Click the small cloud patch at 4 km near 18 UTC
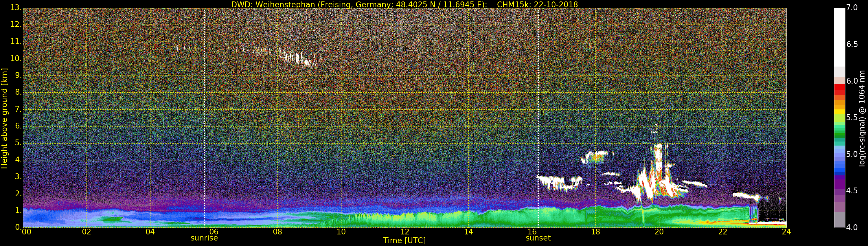This screenshot has height=246, width=868. (596, 157)
